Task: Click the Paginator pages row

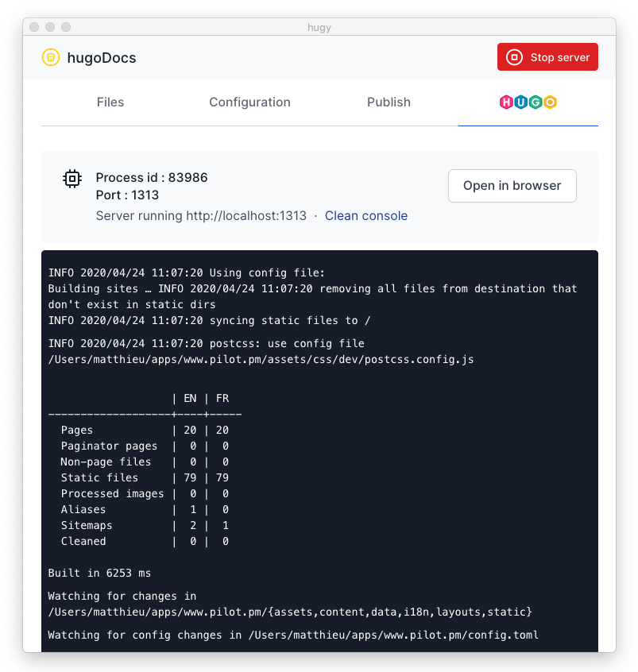Action: 145,446
